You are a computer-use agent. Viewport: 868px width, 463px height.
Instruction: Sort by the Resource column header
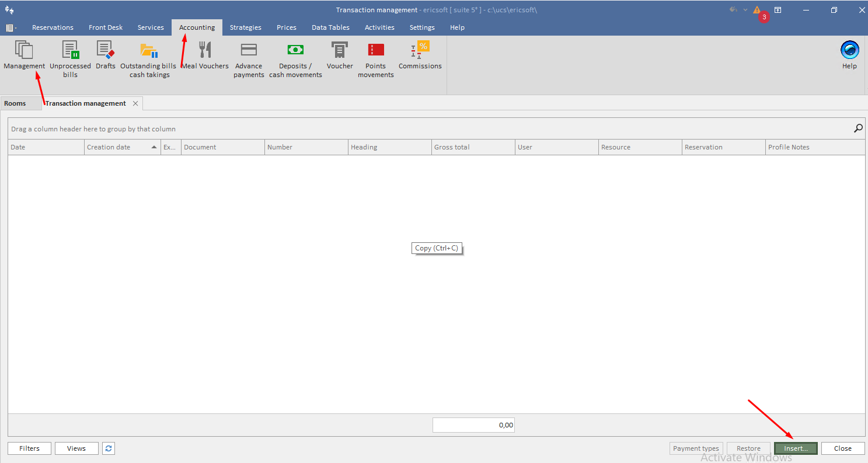[x=640, y=147]
